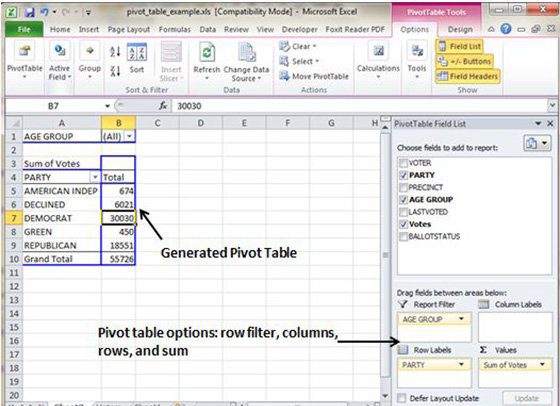Check the BALLOTSTATUS field checkbox
The height and width of the screenshot is (406, 560).
403,236
